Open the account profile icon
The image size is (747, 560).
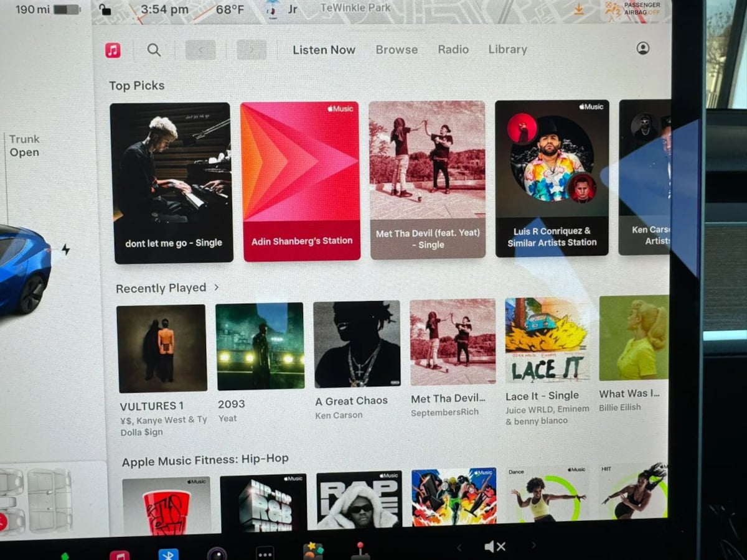click(x=643, y=48)
